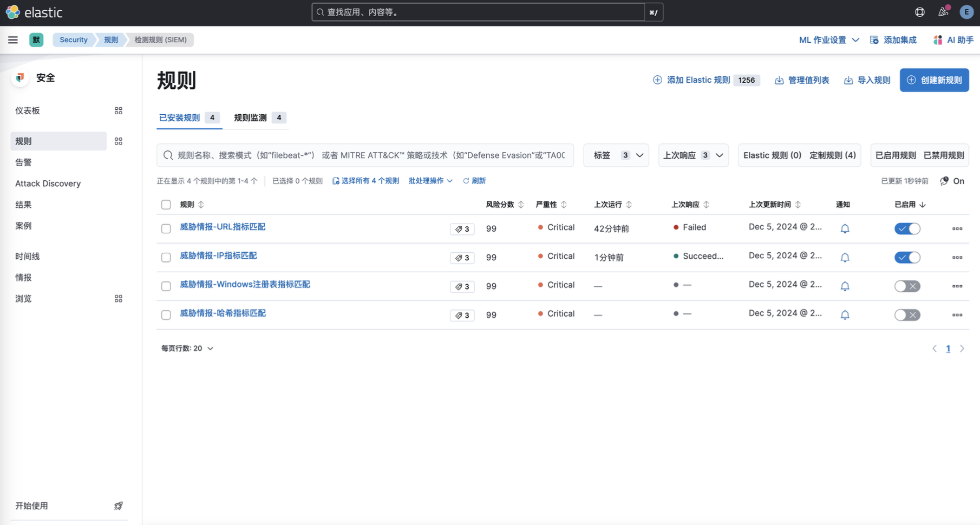Click tags badge on IP指标匹配 row

pos(462,258)
